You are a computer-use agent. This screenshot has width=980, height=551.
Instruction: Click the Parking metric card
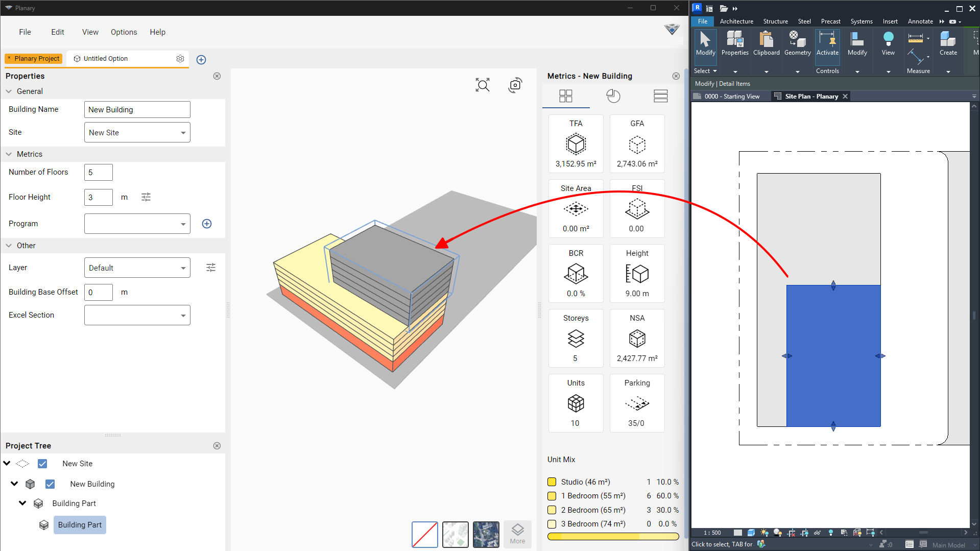pyautogui.click(x=637, y=403)
